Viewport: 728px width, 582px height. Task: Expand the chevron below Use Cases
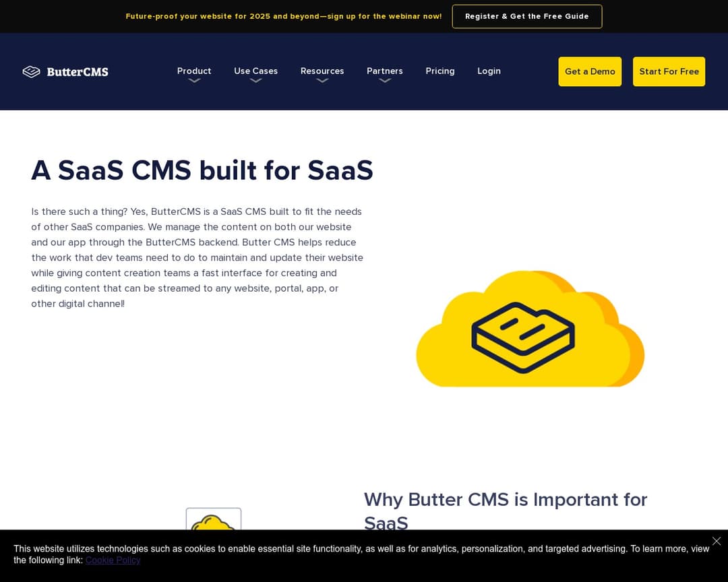tap(255, 81)
